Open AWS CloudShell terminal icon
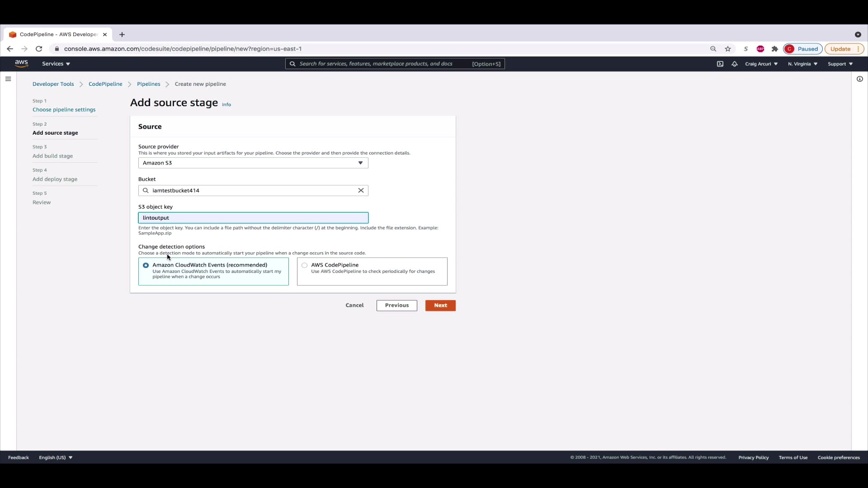868x488 pixels. (x=720, y=64)
